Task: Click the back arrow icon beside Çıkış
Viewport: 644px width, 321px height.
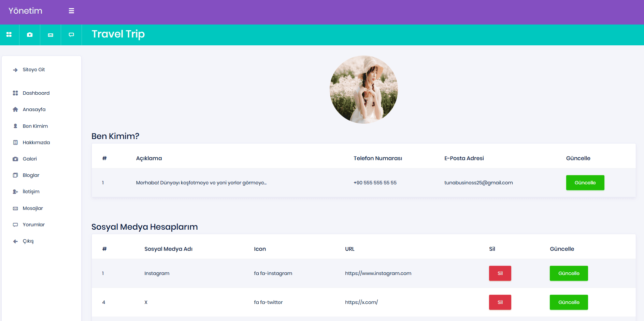Action: 15,241
